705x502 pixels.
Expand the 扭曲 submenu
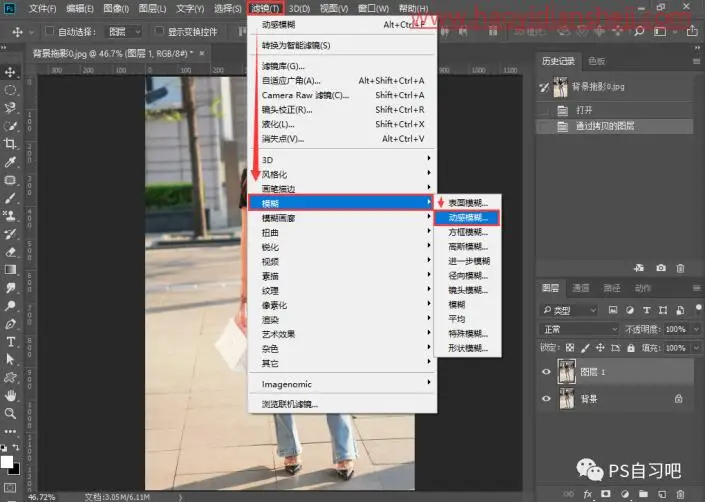pyautogui.click(x=342, y=232)
